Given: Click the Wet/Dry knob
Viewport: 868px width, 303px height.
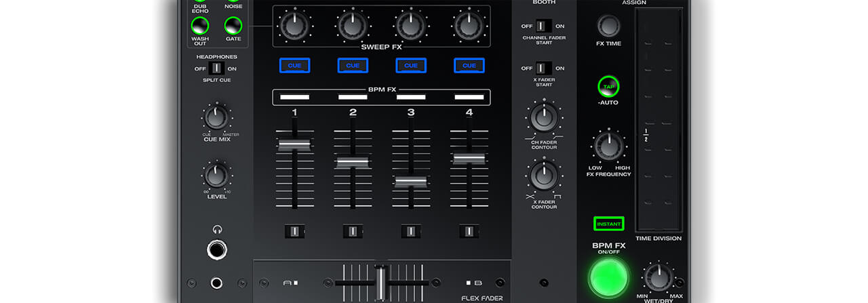Looking at the screenshot, I should [x=657, y=278].
